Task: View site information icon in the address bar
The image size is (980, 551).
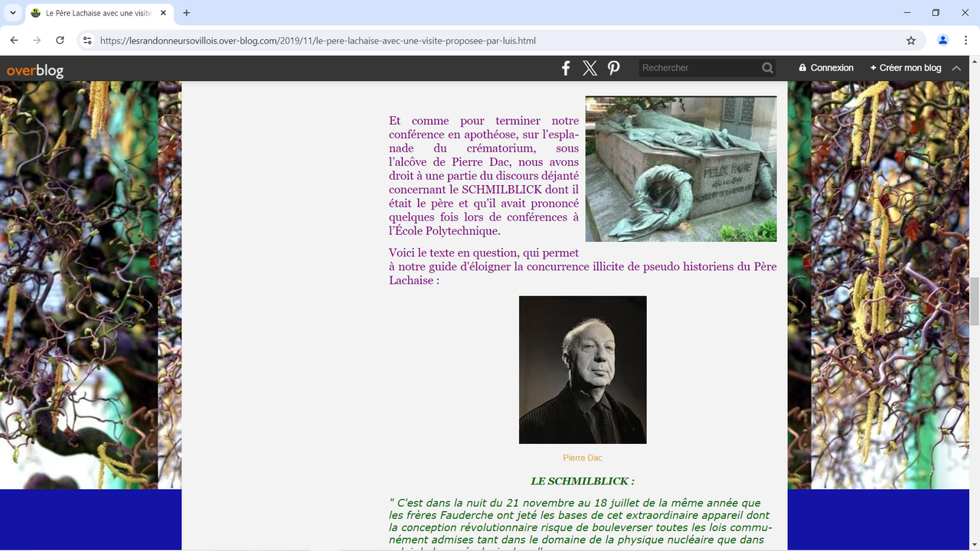Action: click(87, 41)
